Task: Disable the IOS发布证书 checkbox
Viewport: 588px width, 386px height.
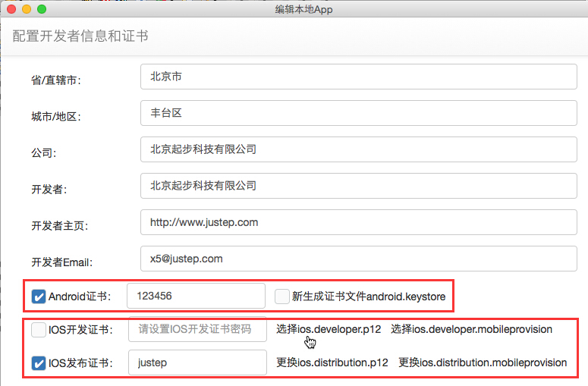Action: click(x=39, y=363)
